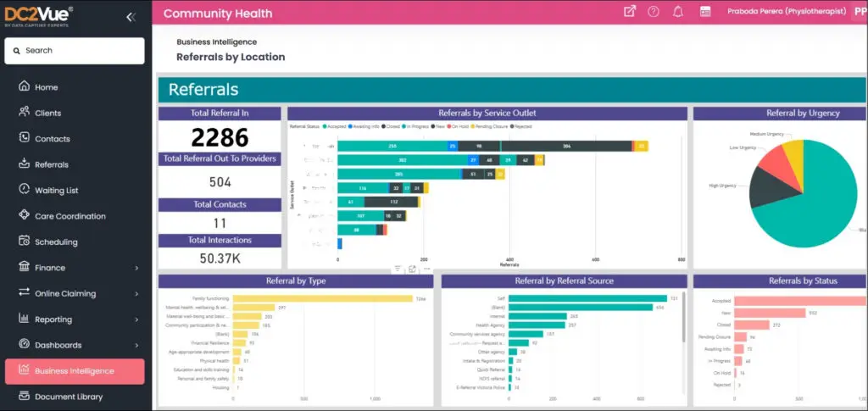Viewport: 868px width, 411px height.
Task: Expand the Finance menu arrow
Action: point(136,268)
